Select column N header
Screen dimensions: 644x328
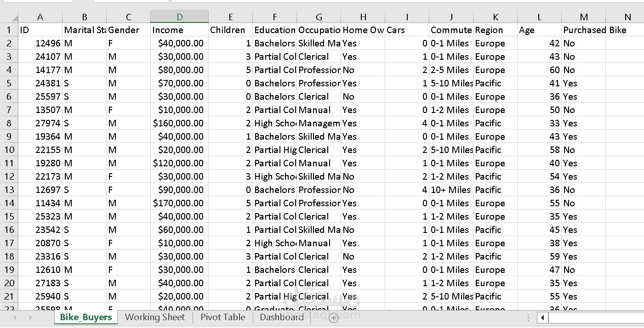point(625,17)
